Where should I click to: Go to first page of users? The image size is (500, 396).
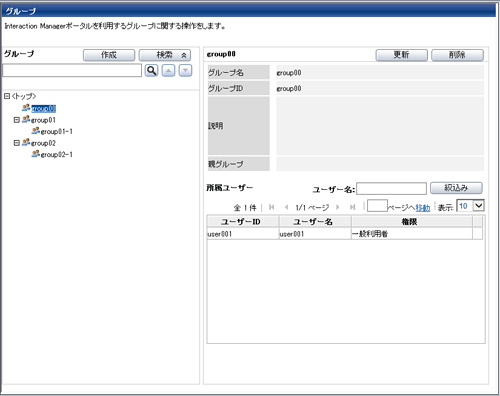271,207
